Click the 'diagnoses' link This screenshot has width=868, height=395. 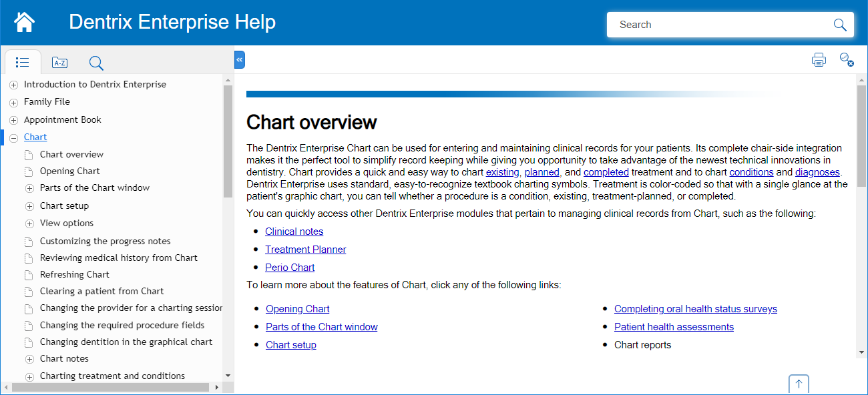[x=817, y=172]
